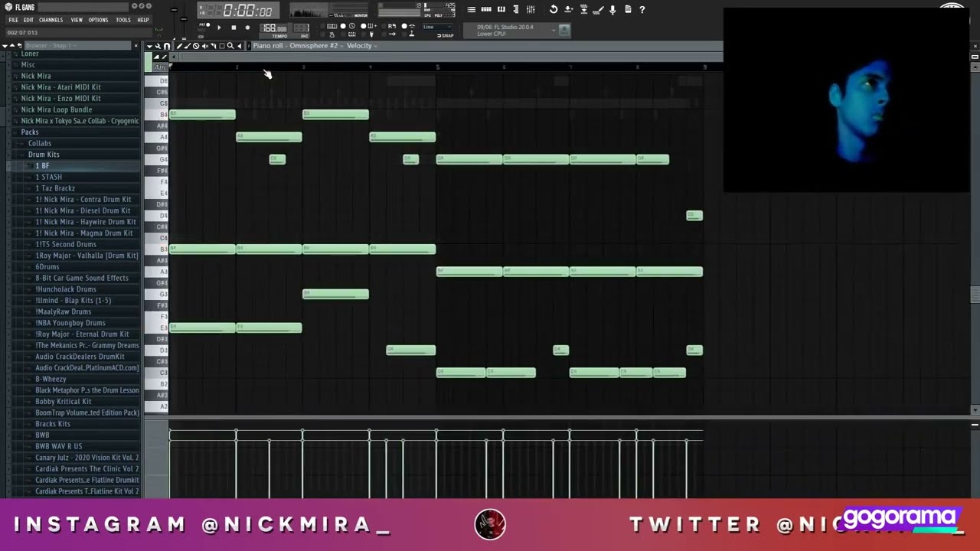Open the TOOLS menu
The height and width of the screenshot is (551, 980).
(123, 20)
